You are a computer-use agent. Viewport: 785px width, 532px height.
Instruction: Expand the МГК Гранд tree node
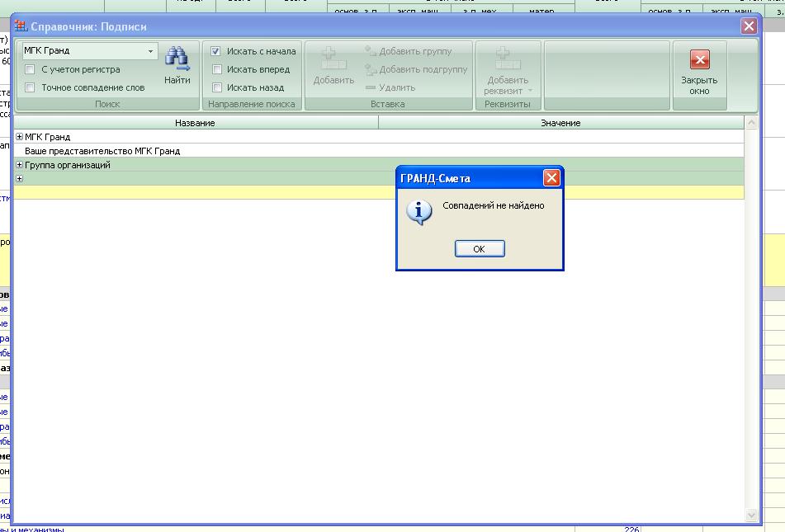20,137
